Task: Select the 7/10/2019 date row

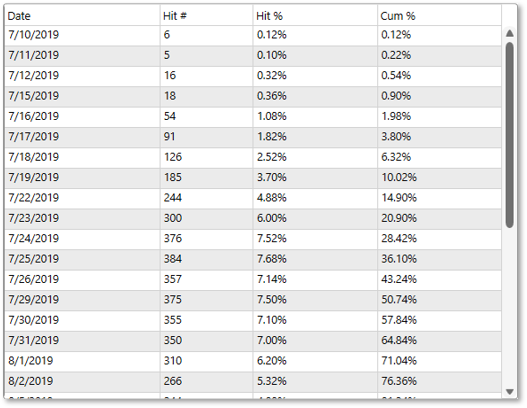Action: (253, 35)
